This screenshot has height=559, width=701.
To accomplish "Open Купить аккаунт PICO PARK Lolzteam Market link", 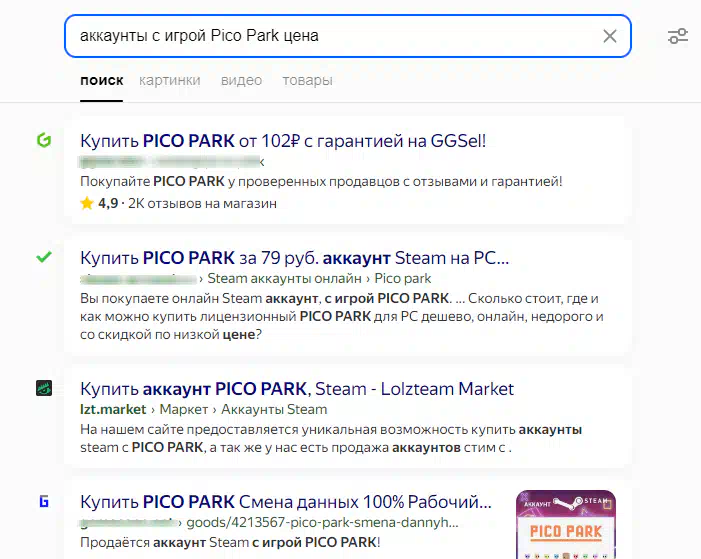I will tap(297, 389).
